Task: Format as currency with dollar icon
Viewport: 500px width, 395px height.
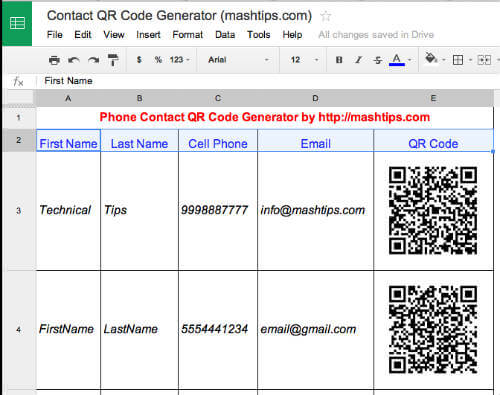Action: point(139,60)
